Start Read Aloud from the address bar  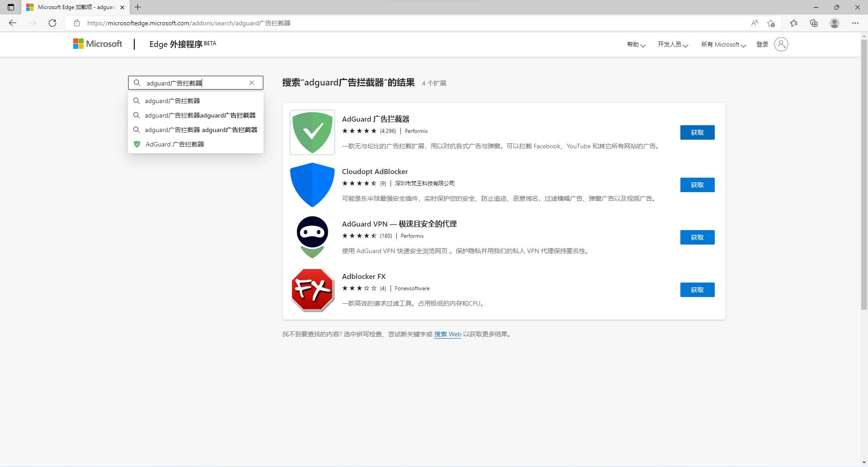[x=754, y=23]
